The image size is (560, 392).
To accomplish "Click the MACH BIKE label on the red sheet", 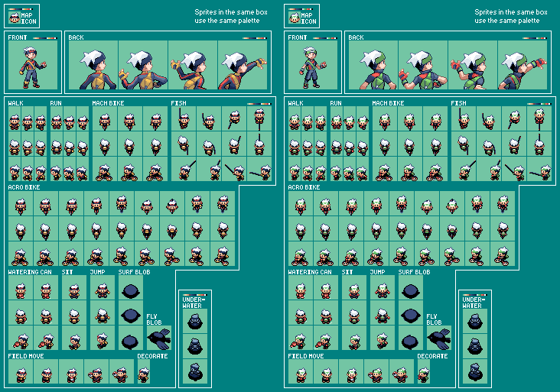I will (x=108, y=103).
